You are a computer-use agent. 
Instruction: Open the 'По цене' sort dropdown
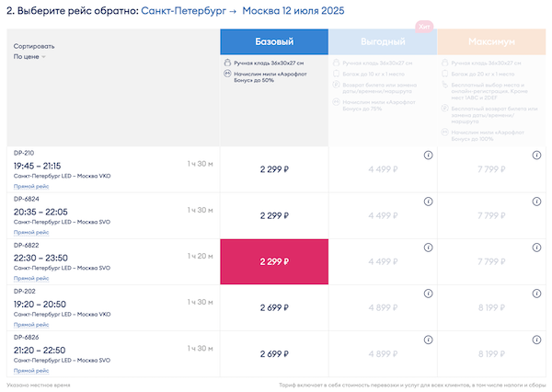point(29,57)
